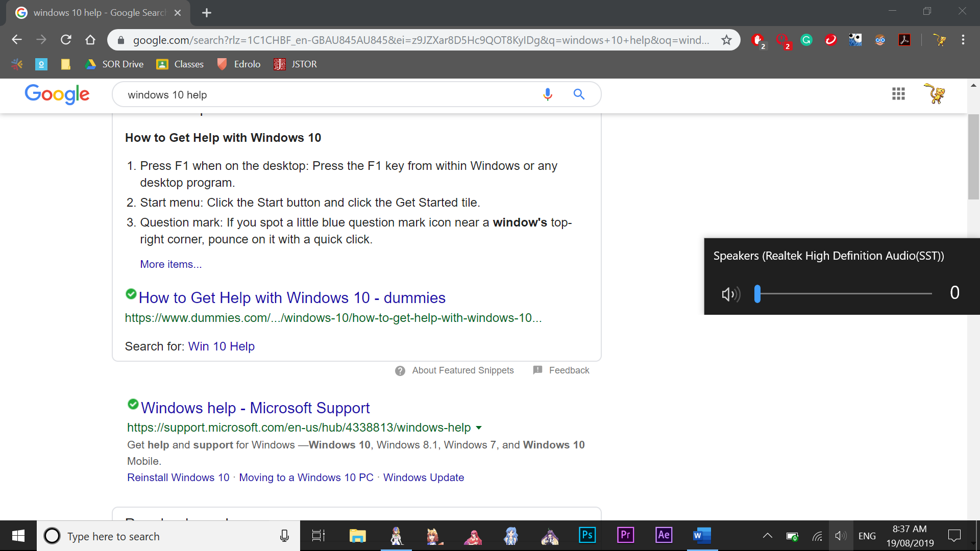980x551 pixels.
Task: Open File Explorer from the taskbar
Action: tap(358, 536)
